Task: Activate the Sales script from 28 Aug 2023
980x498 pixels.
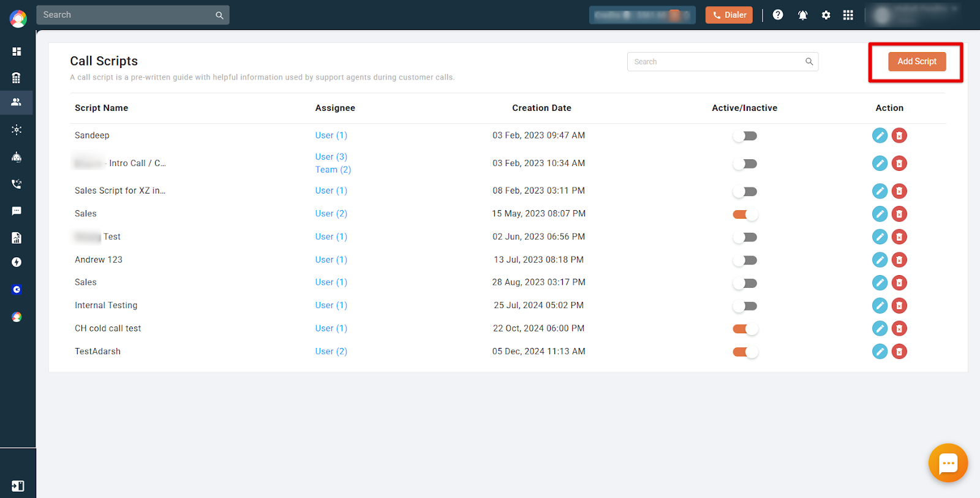Action: click(745, 283)
